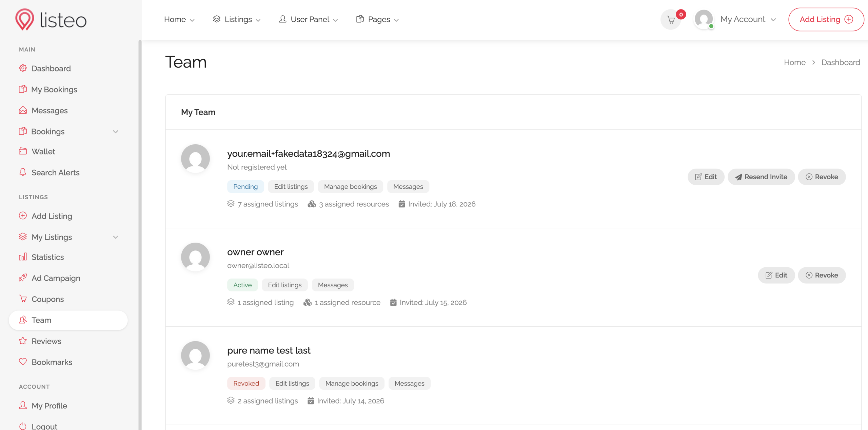Open the My Account dropdown
The width and height of the screenshot is (868, 430).
(x=748, y=19)
